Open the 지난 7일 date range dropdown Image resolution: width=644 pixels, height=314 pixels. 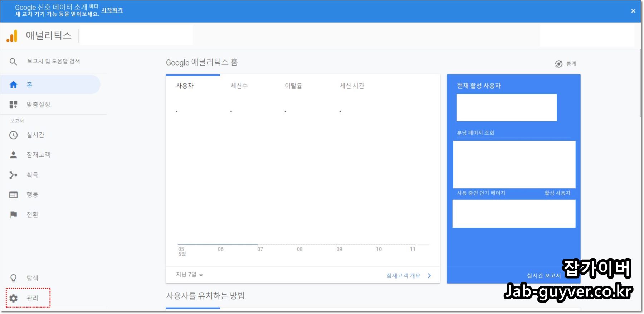click(189, 275)
